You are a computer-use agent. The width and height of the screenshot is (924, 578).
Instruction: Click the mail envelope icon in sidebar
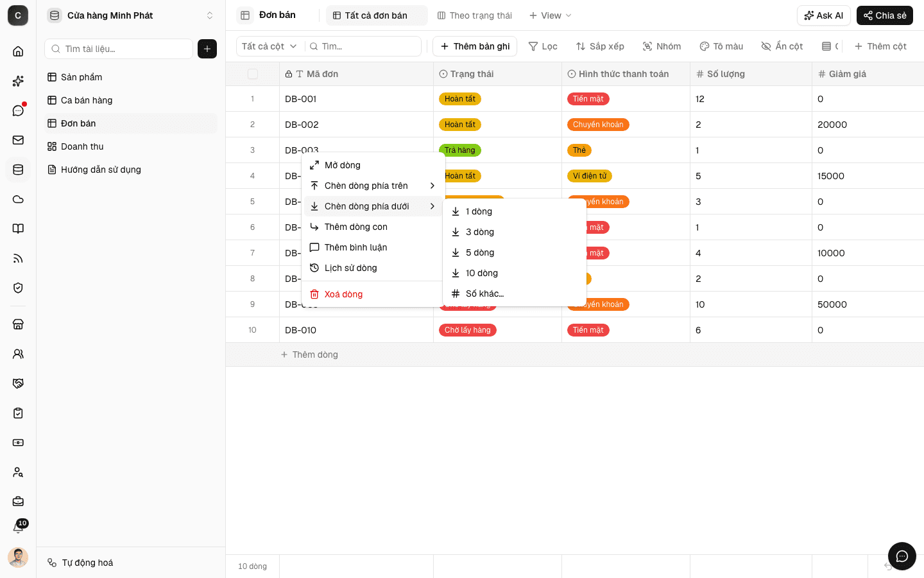(18, 140)
